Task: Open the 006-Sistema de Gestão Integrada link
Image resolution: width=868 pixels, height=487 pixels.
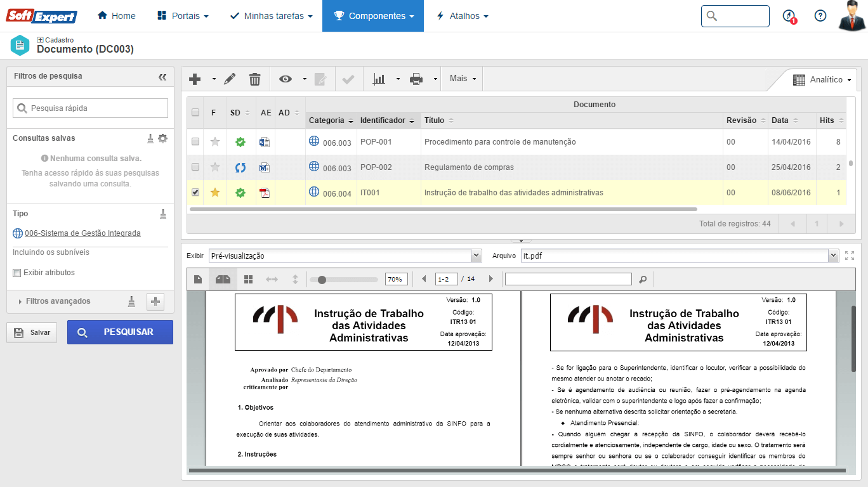Action: point(82,233)
